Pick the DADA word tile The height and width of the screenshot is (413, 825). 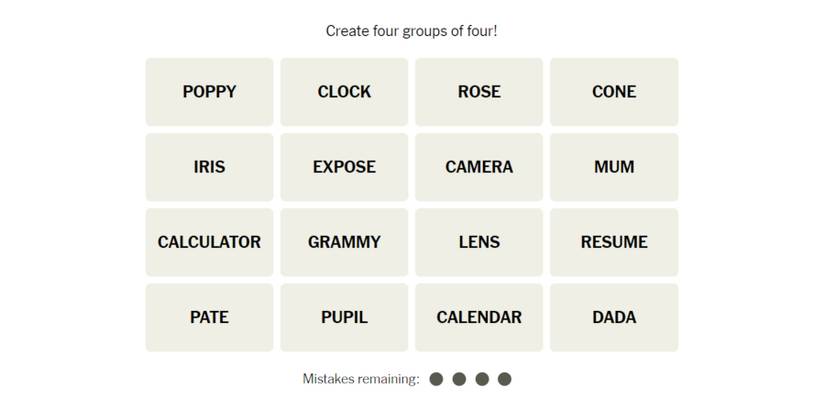click(x=614, y=317)
